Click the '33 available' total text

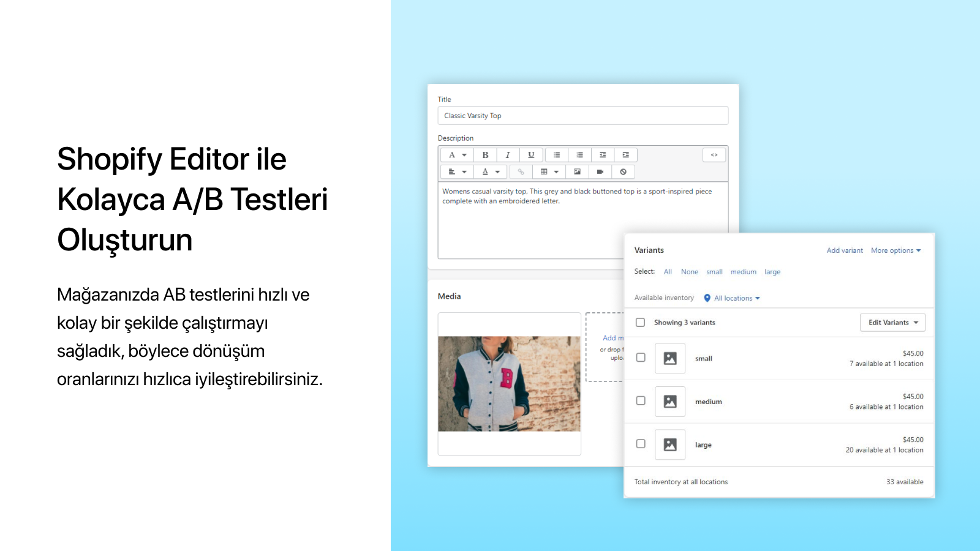905,482
